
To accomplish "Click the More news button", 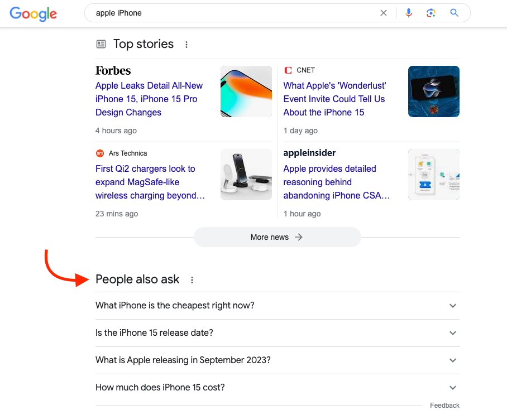I will (278, 237).
